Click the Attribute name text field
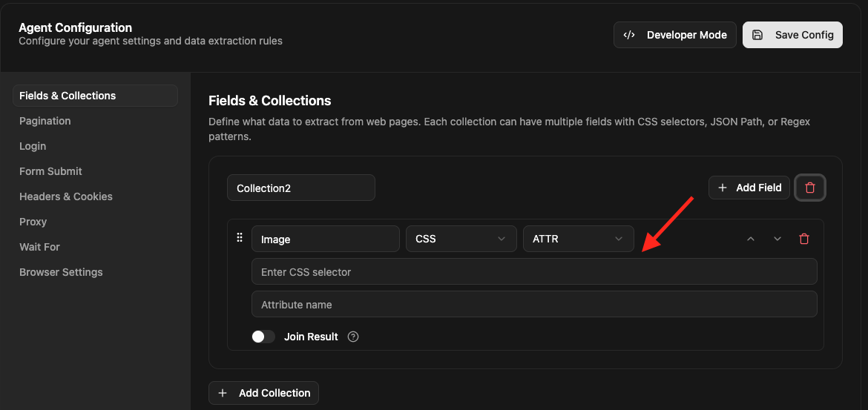The height and width of the screenshot is (410, 868). click(x=534, y=305)
